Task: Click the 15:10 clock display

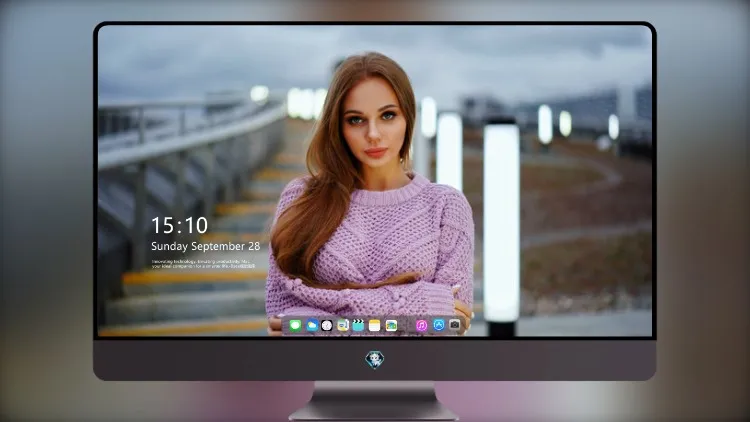Action: click(x=179, y=225)
